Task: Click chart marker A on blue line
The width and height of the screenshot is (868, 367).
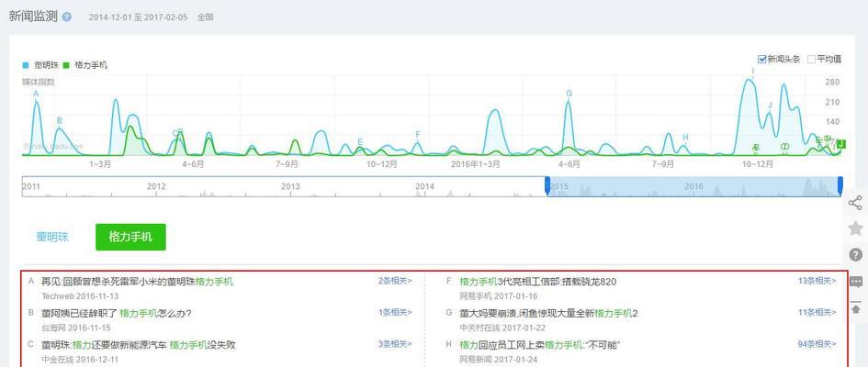Action: tap(36, 94)
